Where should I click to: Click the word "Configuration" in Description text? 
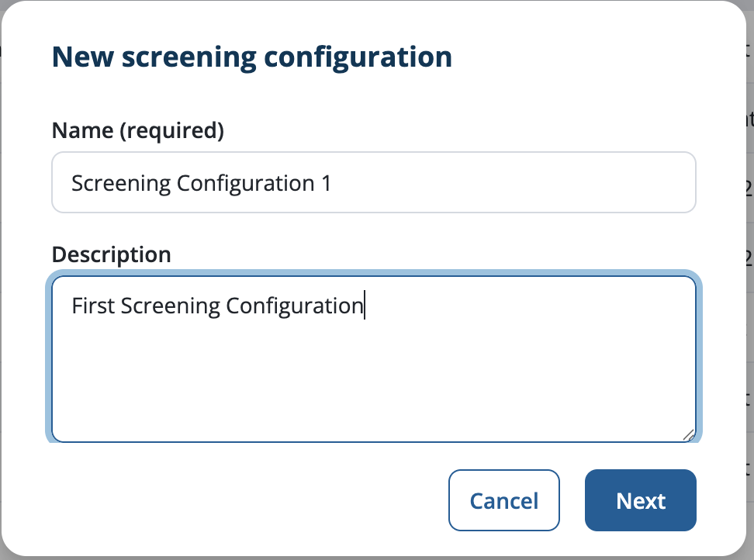coord(295,306)
